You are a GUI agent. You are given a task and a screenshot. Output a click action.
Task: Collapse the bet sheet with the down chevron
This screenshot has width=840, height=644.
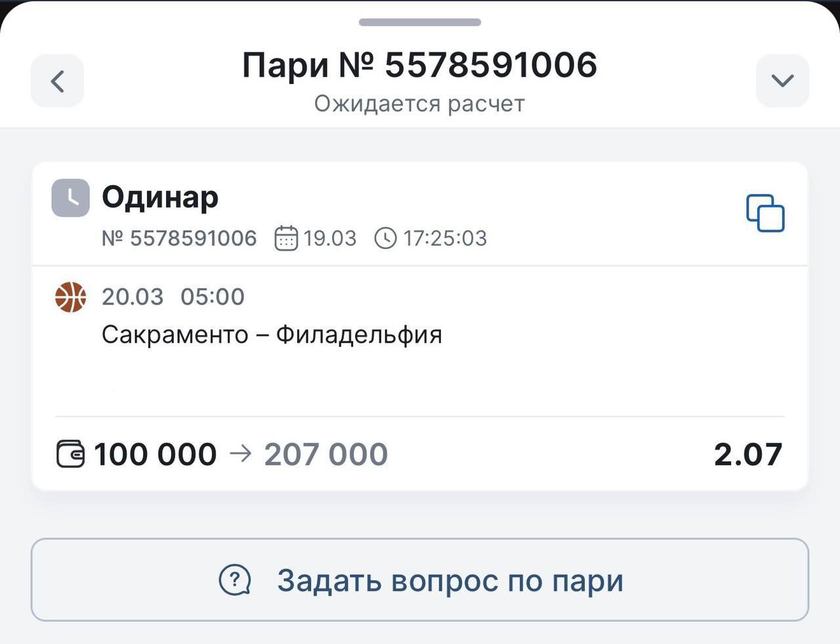[x=782, y=81]
